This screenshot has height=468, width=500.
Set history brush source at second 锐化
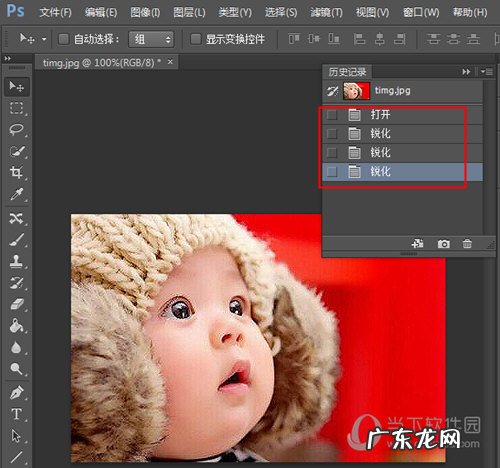click(x=332, y=153)
